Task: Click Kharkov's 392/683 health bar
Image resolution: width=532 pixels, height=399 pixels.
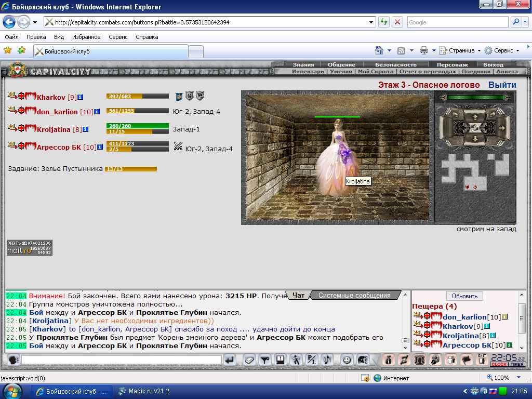Action: 137,96
